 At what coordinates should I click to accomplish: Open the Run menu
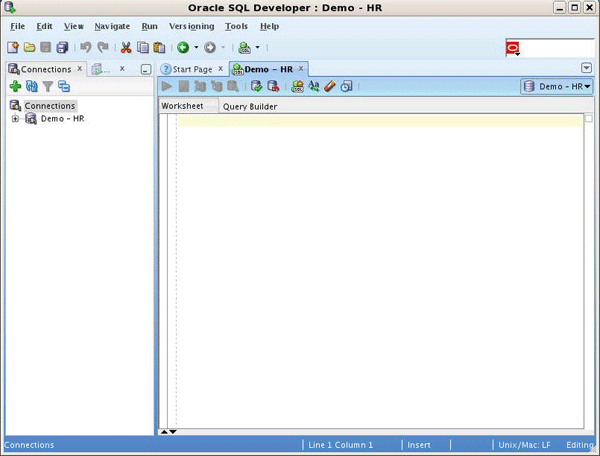(149, 26)
